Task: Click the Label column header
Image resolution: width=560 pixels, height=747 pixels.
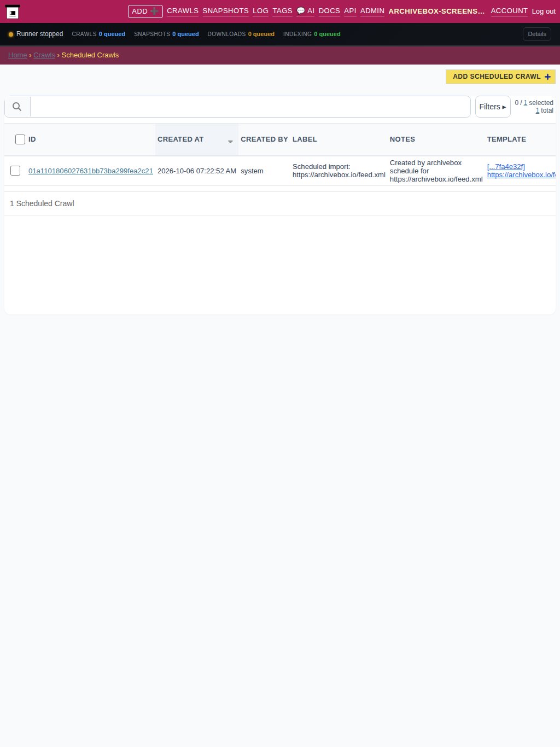Action: click(305, 139)
